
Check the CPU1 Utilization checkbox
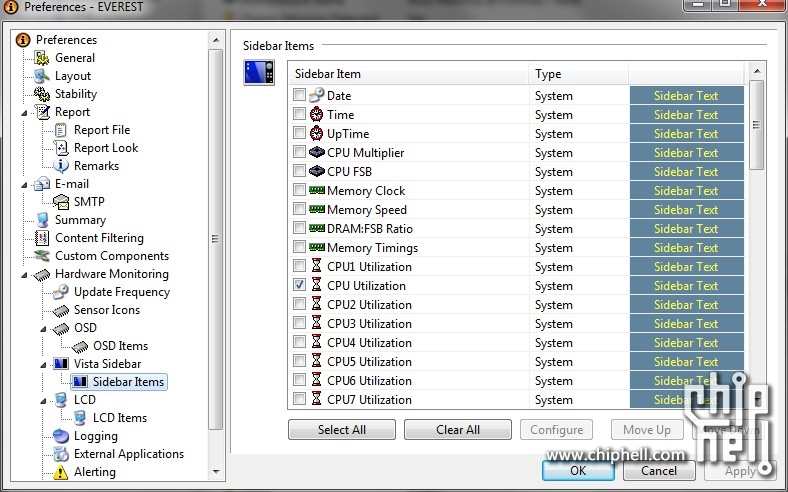pos(300,266)
